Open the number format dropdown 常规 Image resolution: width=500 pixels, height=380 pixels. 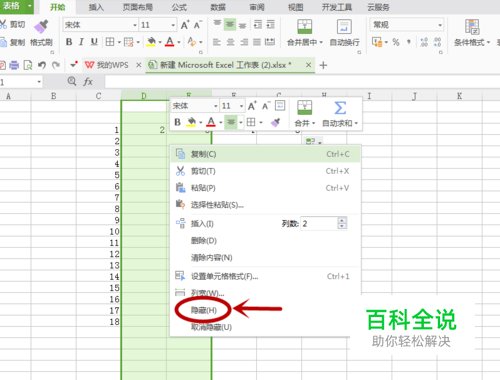pyautogui.click(x=440, y=25)
